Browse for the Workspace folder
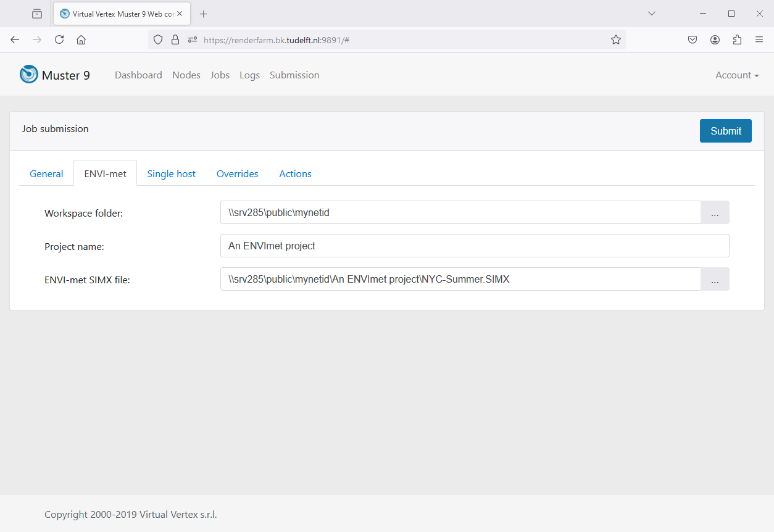774x532 pixels. [715, 212]
